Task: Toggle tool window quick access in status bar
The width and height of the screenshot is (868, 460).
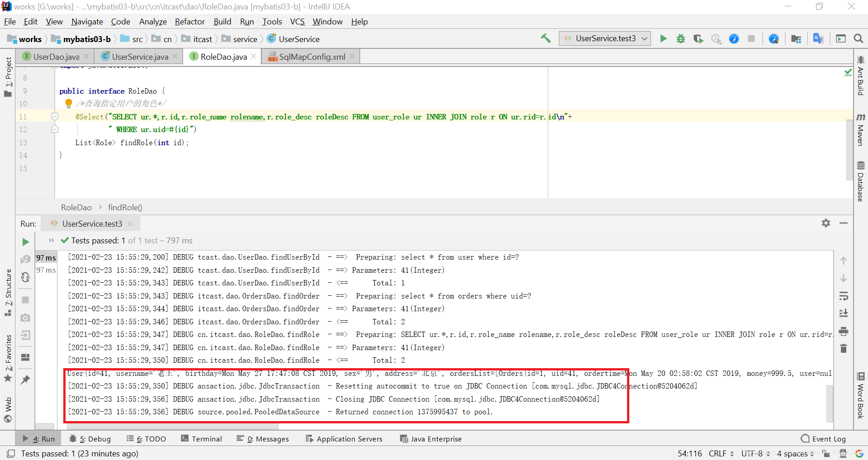Action: [x=11, y=453]
